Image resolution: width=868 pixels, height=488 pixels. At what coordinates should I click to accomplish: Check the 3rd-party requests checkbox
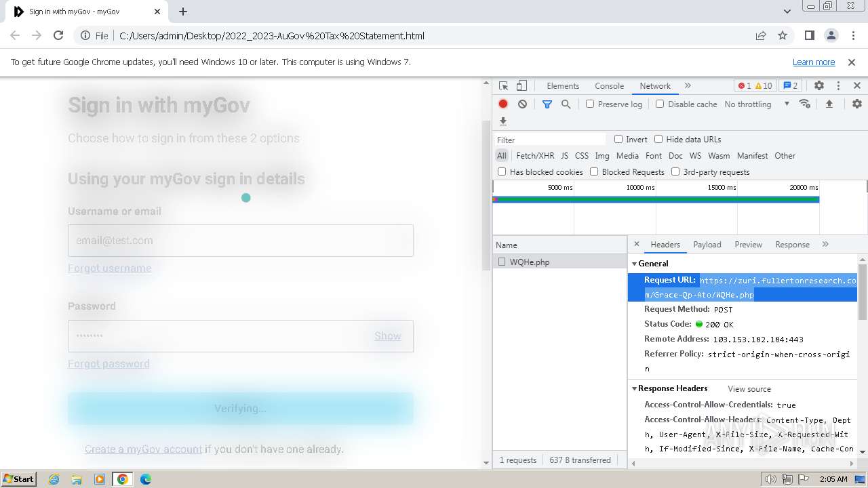[x=675, y=171]
